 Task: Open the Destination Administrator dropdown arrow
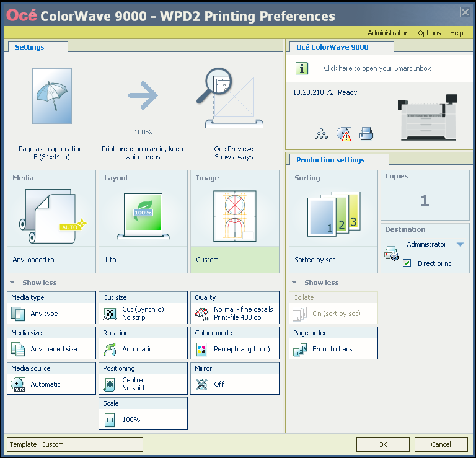[461, 244]
